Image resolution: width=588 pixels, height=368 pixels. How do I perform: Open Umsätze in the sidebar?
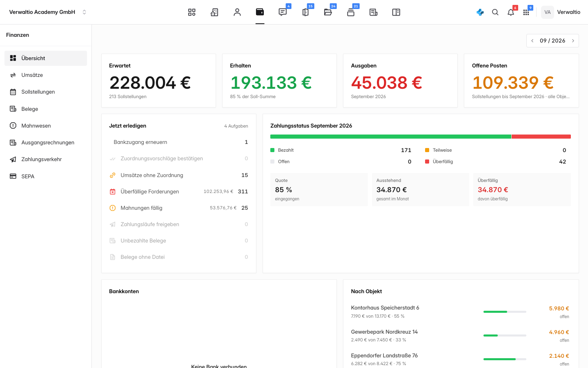click(x=46, y=75)
